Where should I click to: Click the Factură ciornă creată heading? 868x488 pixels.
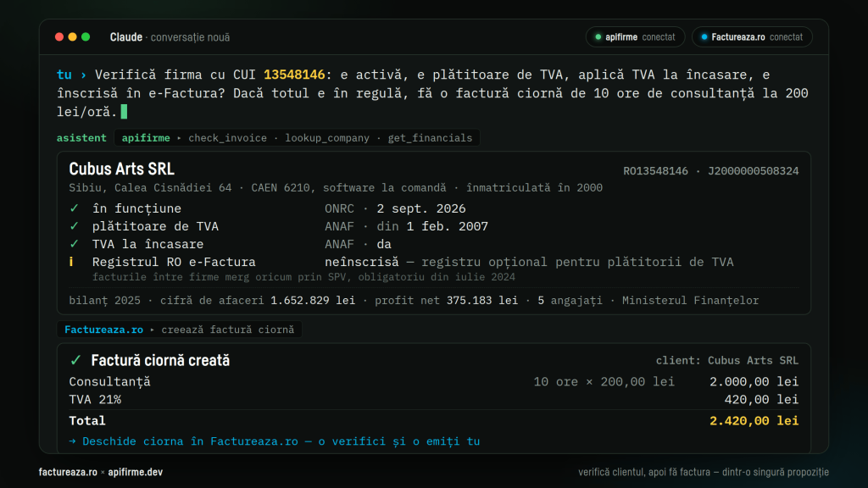pos(160,361)
